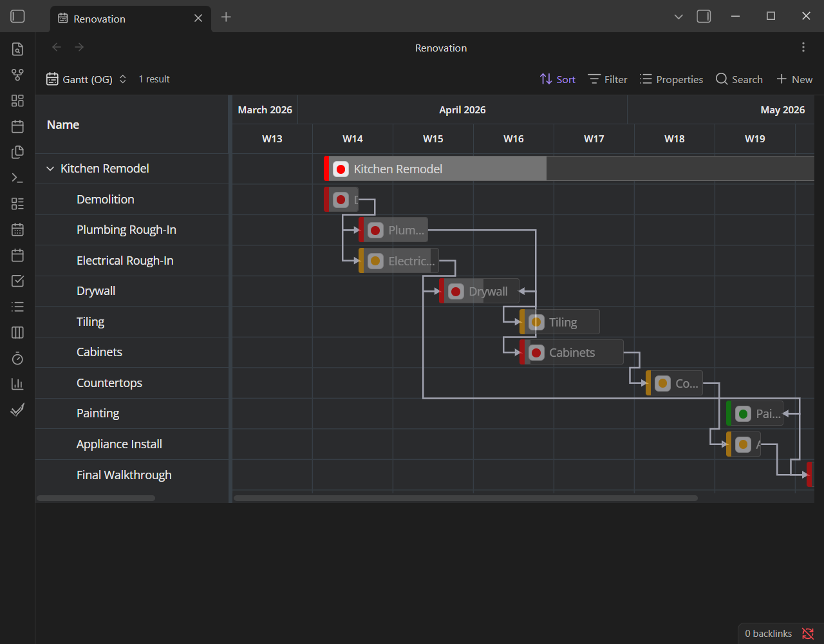Open the Properties panel button

coord(671,79)
